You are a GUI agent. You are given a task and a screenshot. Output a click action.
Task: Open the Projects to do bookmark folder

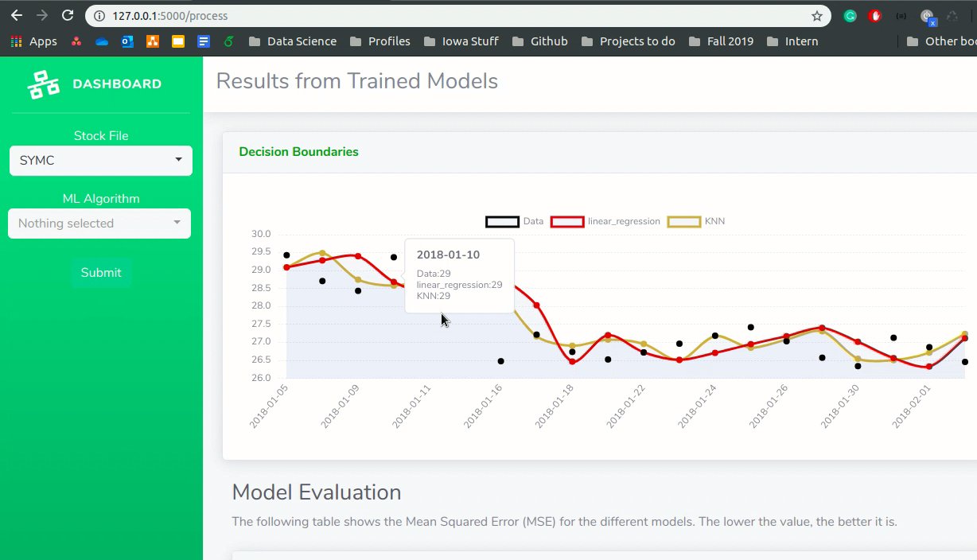(x=628, y=41)
